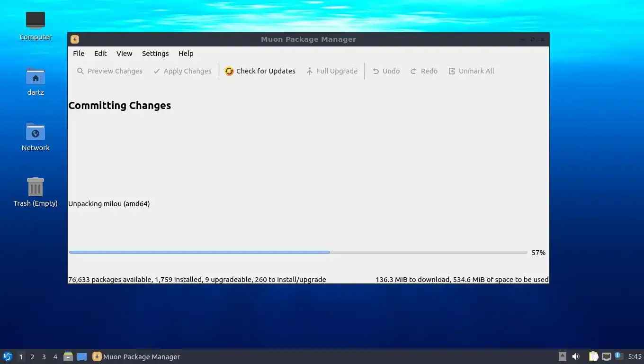The height and width of the screenshot is (364, 644).
Task: Open the Help menu
Action: (186, 54)
